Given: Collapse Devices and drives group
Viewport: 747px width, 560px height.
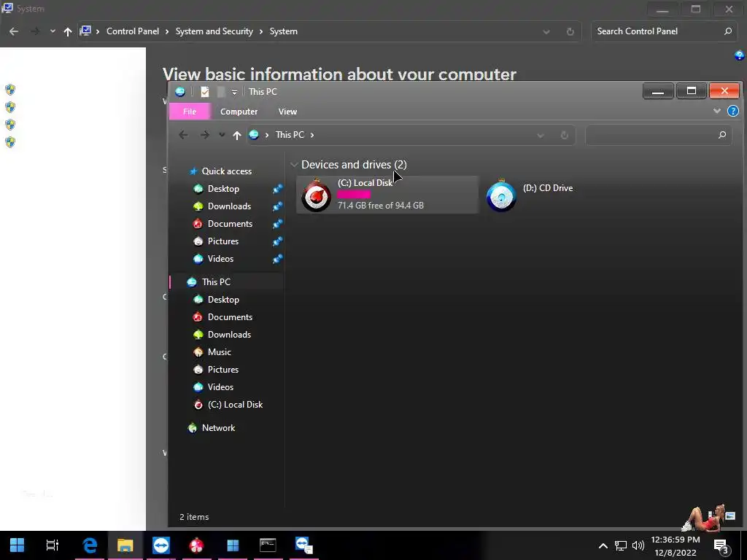Looking at the screenshot, I should click(x=294, y=165).
